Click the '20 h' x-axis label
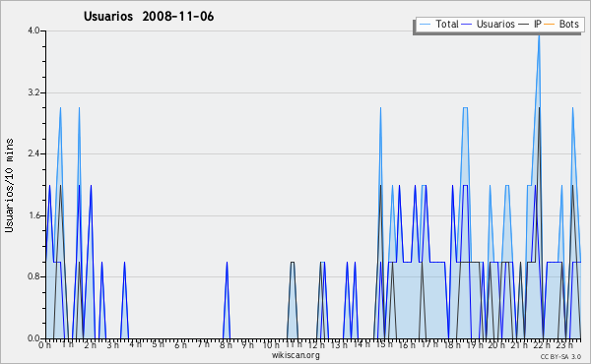 [497, 345]
